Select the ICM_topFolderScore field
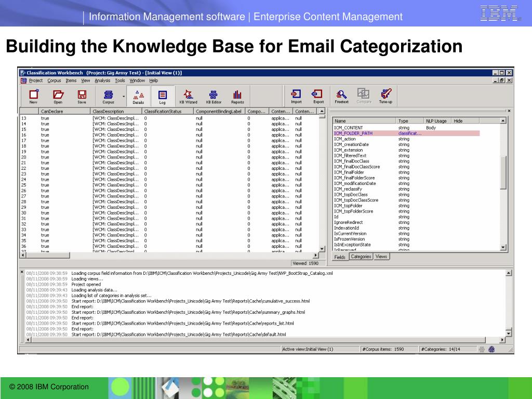The width and height of the screenshot is (532, 399). pos(406,211)
